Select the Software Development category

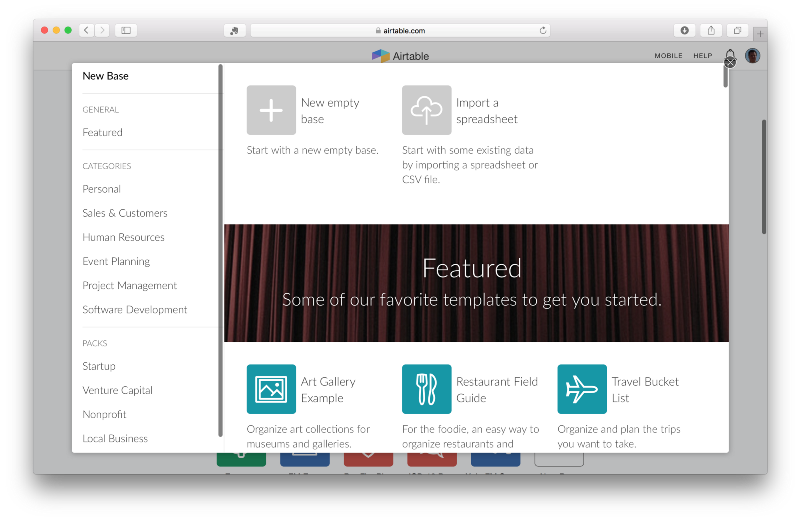(x=135, y=309)
